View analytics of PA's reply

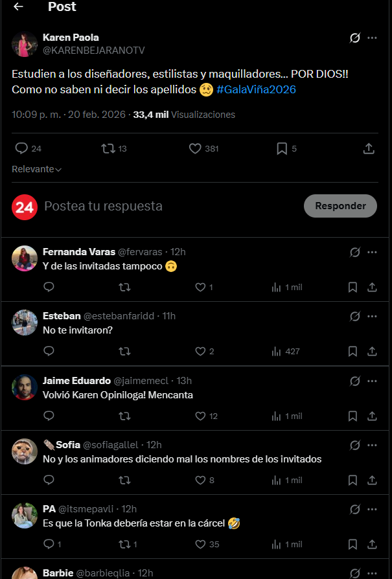coord(277,545)
